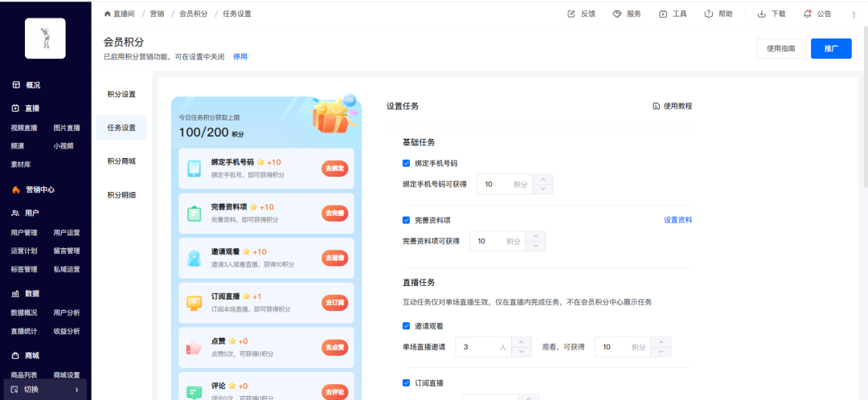The image size is (868, 400).
Task: Click the download (下载) icon
Action: tap(762, 14)
